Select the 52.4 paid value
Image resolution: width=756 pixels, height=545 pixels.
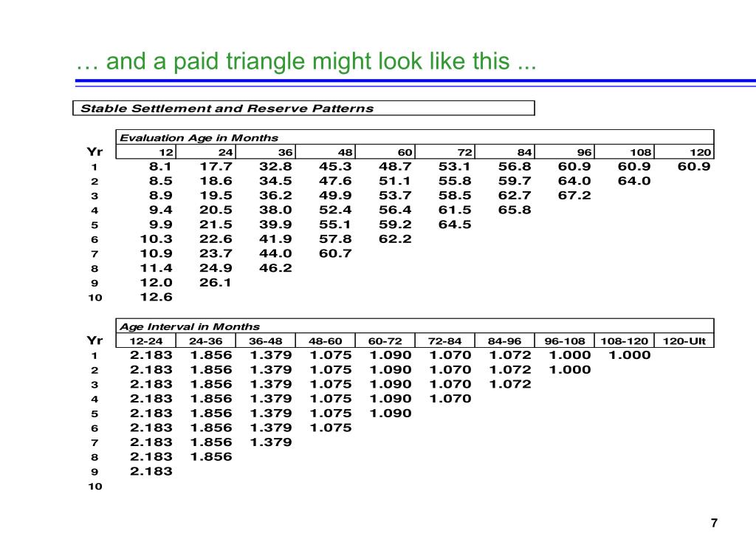(335, 210)
